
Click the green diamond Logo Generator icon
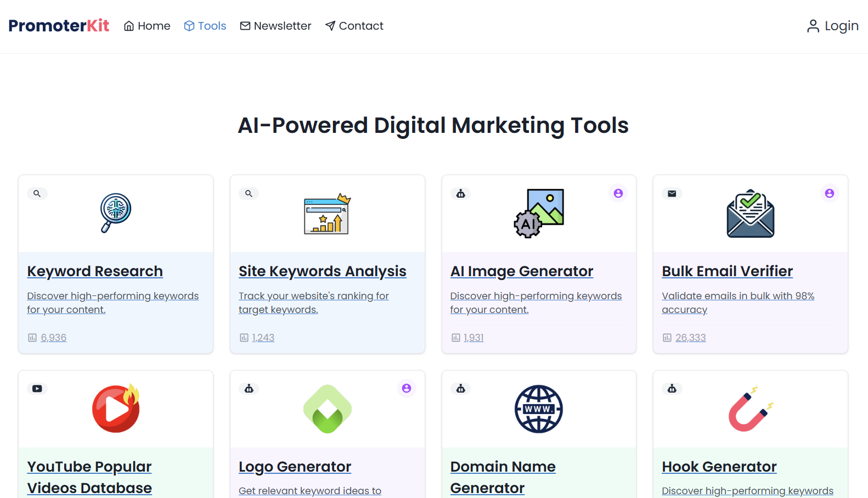(x=328, y=409)
